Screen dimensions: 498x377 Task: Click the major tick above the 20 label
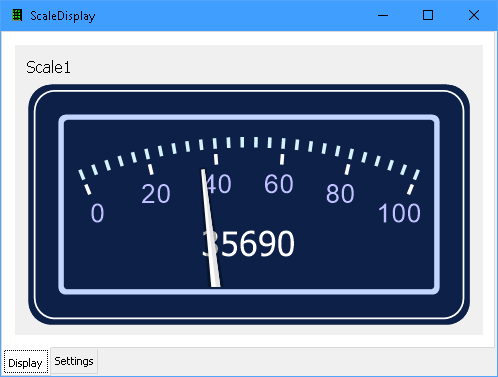pyautogui.click(x=151, y=169)
